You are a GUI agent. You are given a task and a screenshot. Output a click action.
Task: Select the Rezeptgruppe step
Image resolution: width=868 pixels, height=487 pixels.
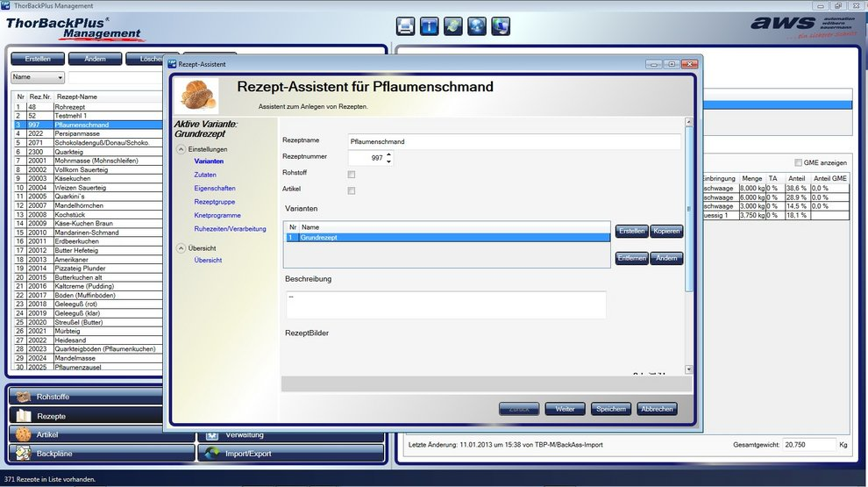pos(214,202)
